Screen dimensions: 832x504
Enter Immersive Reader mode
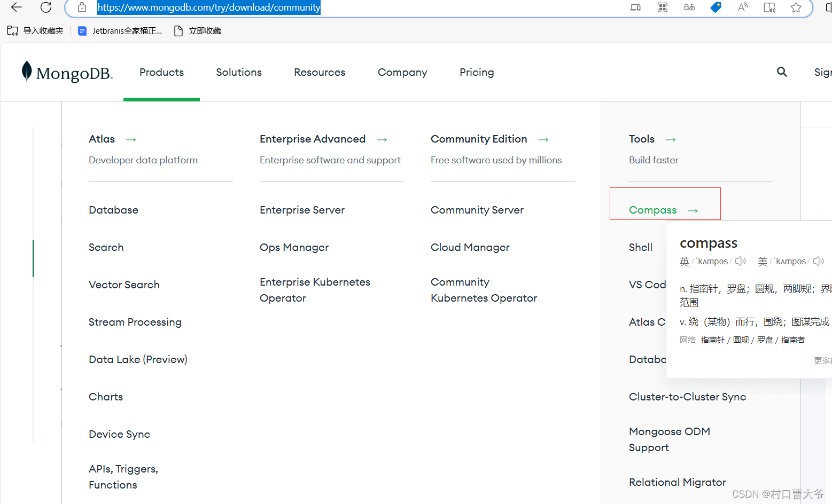click(769, 7)
